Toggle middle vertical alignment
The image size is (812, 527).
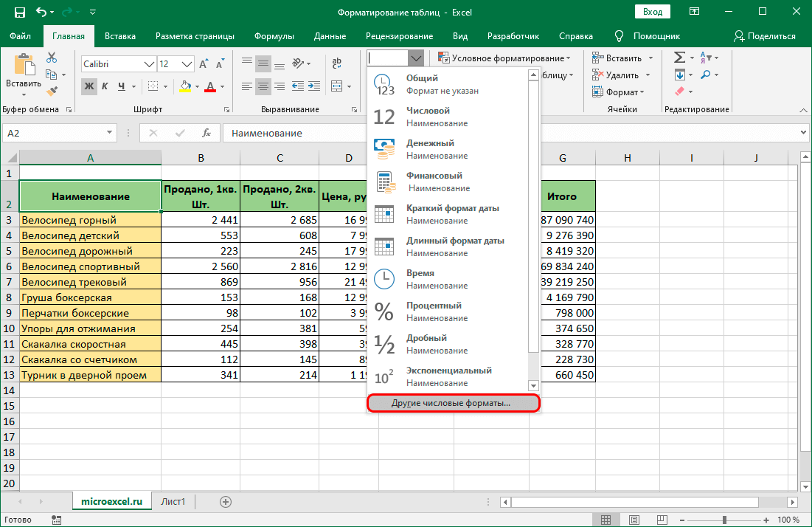[x=263, y=63]
